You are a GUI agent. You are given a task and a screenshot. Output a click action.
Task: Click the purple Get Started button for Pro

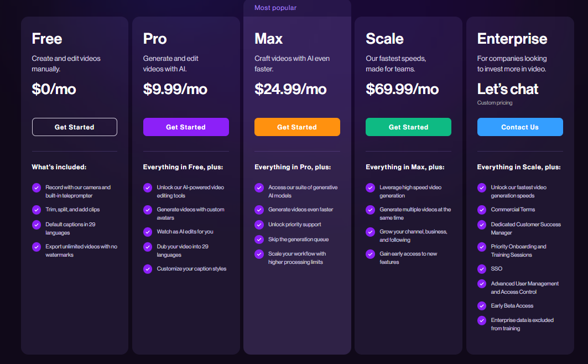tap(186, 127)
